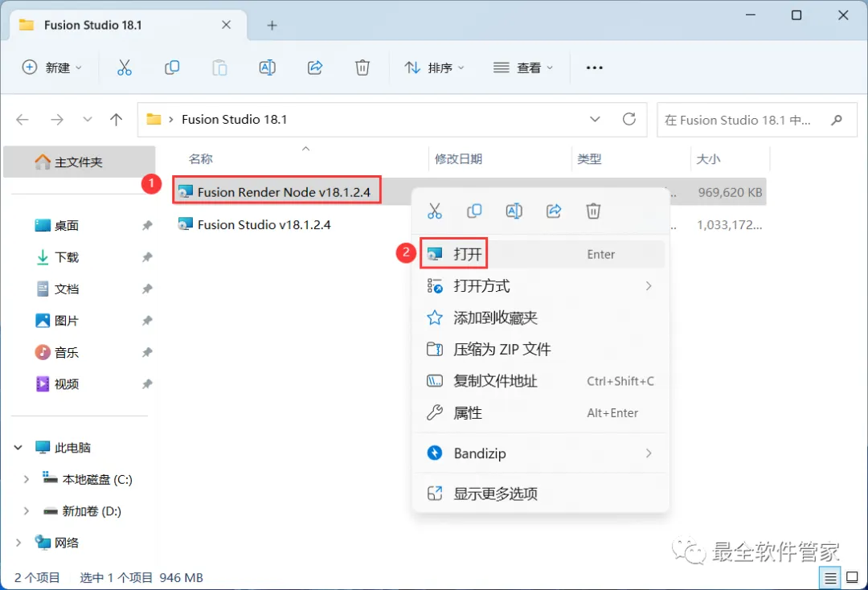Switch to large thumbnails view icon in status bar

(x=853, y=578)
